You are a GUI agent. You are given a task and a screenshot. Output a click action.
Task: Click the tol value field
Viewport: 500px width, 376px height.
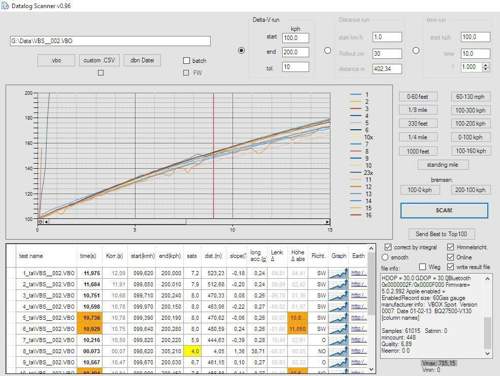296,67
